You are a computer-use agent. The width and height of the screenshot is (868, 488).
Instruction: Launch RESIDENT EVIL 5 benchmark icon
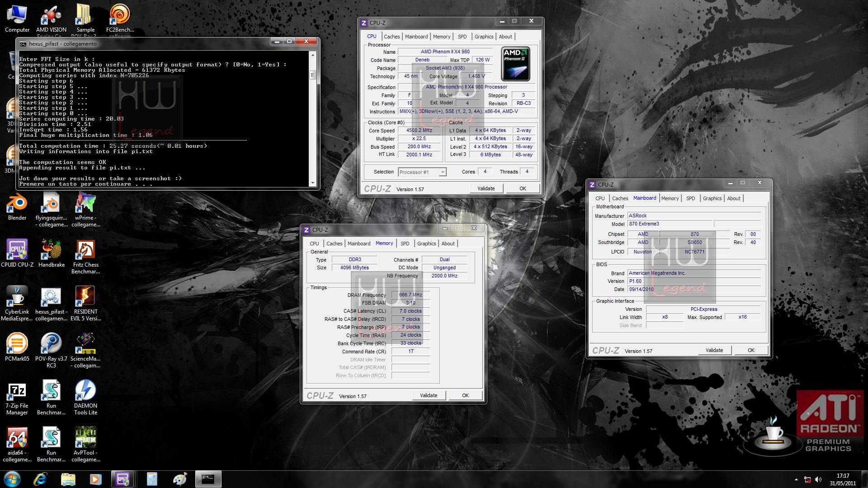(85, 303)
